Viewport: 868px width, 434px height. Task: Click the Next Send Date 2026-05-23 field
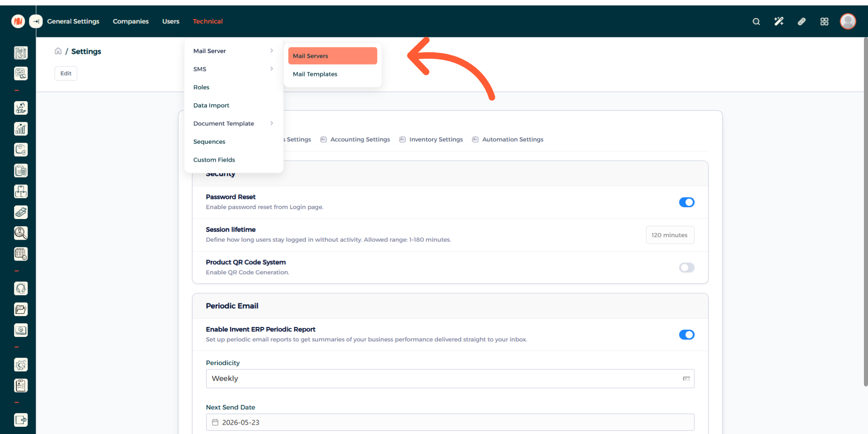tap(450, 423)
